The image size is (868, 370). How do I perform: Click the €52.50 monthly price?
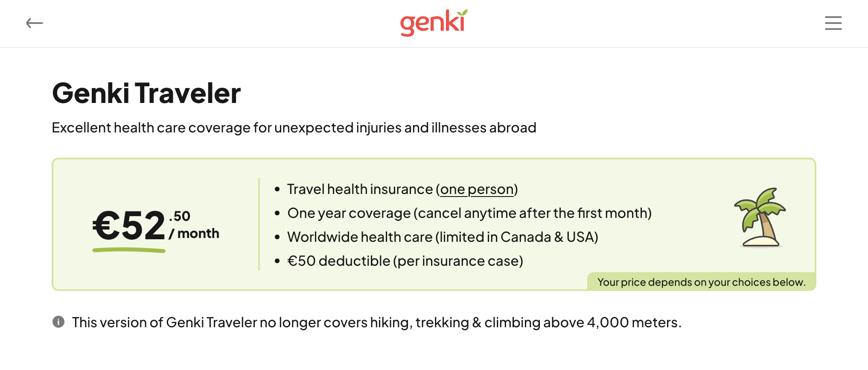coord(128,224)
